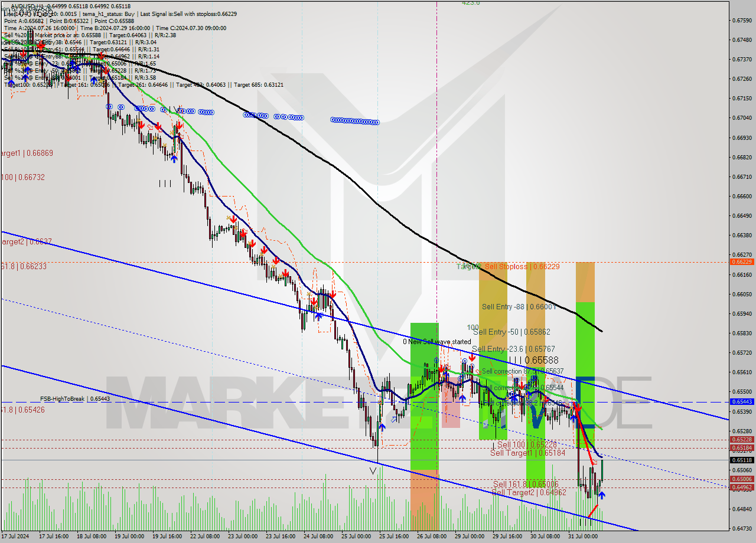Click the '24 Jul 08:00' time axis label
This screenshot has height=543, width=756.
point(317,537)
